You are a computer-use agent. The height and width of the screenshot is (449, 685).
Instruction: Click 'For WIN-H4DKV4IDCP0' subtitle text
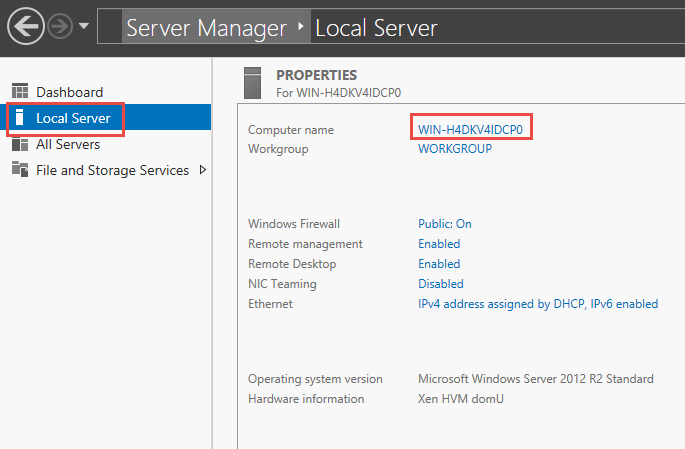coord(339,93)
